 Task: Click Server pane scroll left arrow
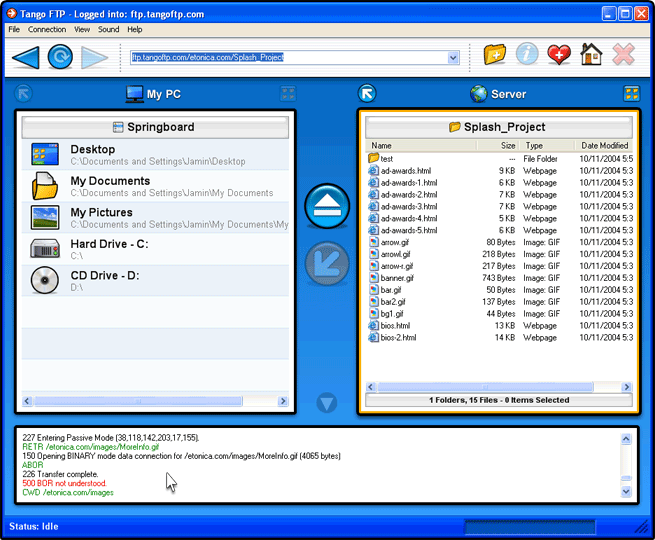point(371,387)
